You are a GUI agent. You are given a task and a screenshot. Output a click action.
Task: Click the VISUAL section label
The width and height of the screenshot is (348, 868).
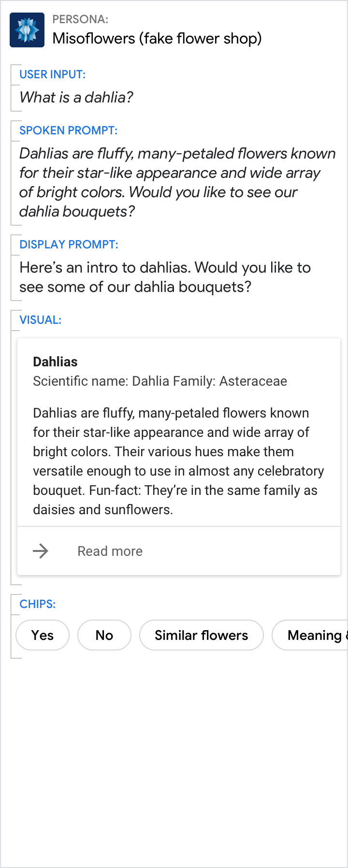(x=40, y=320)
